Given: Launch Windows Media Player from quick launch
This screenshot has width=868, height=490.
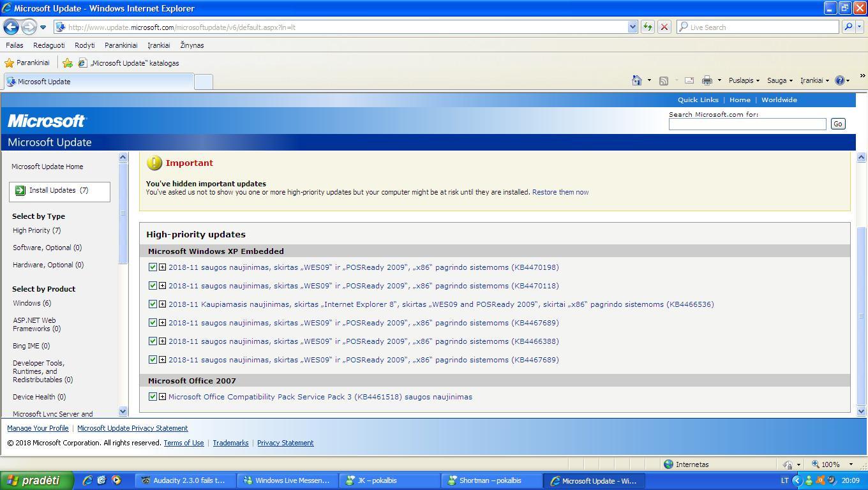Looking at the screenshot, I should pyautogui.click(x=116, y=480).
